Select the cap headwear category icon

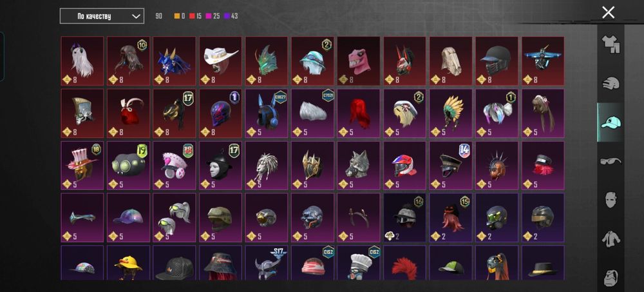[611, 122]
